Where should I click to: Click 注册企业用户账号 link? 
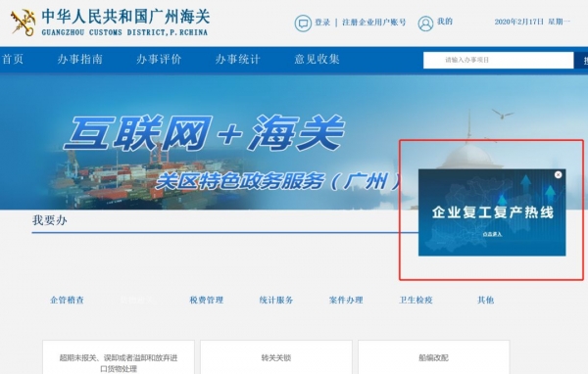[x=374, y=23]
